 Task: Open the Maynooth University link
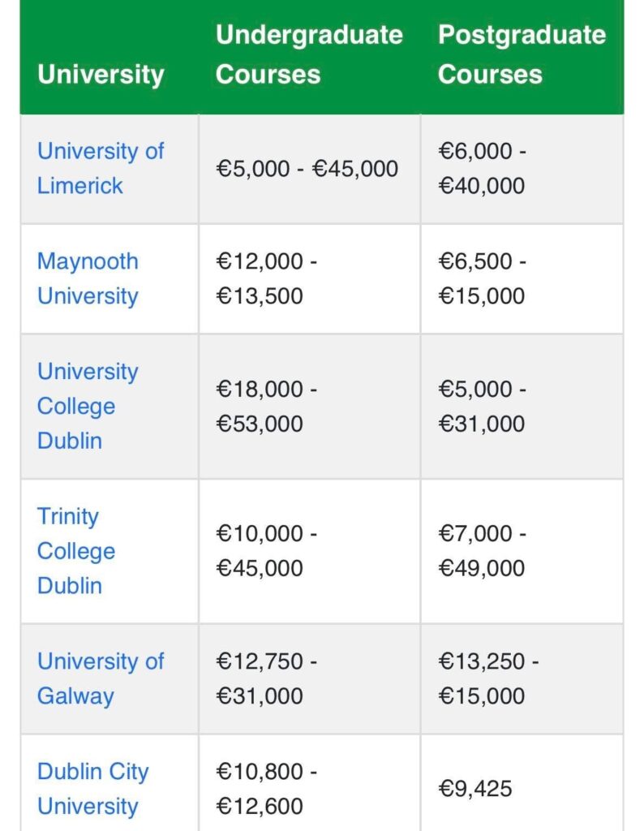click(88, 279)
